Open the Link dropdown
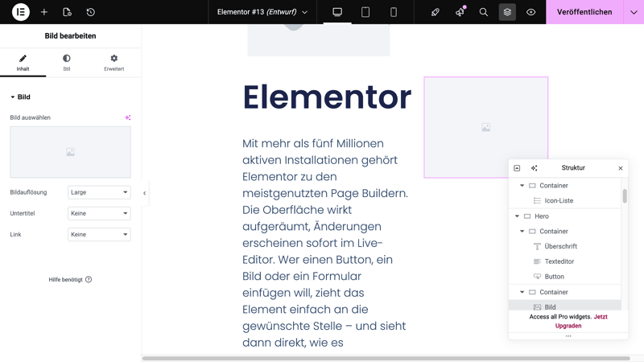This screenshot has width=644, height=362. (x=99, y=234)
